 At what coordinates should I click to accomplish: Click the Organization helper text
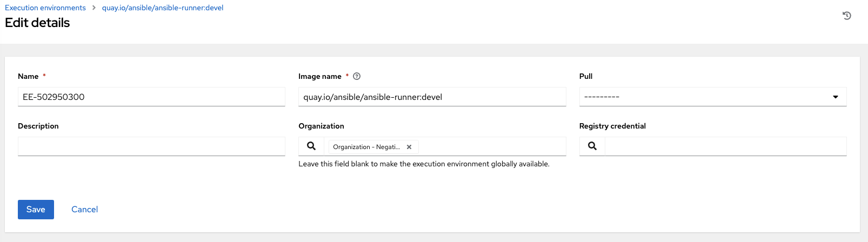point(424,164)
